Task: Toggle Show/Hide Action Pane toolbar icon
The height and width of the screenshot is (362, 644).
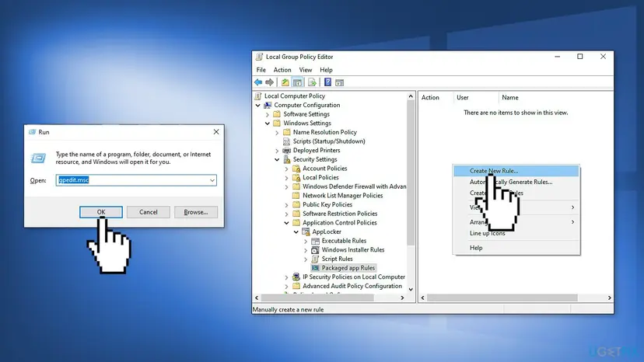Action: 339,82
